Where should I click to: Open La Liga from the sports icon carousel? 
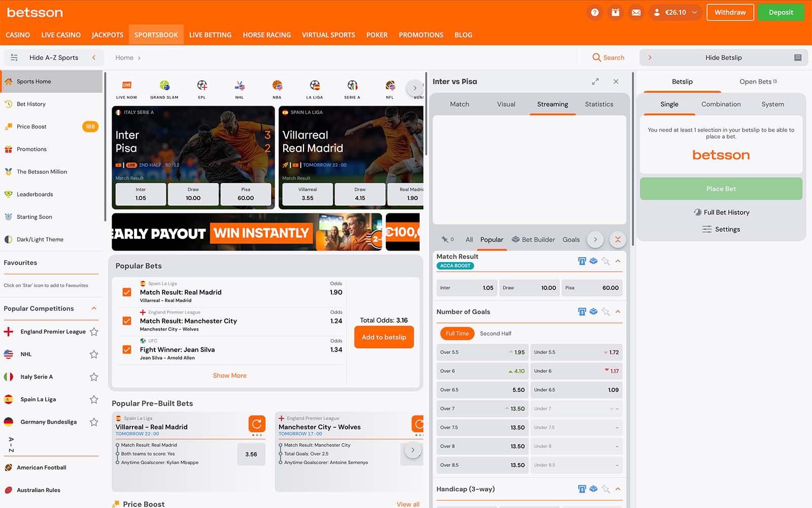coord(315,89)
